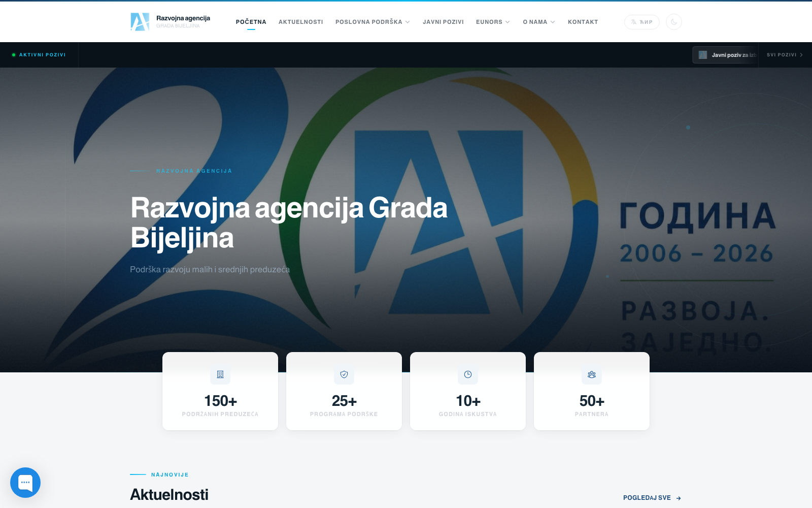
Task: Click the hero heading Razvojna agencija Grada Bijeljina
Action: [289, 223]
